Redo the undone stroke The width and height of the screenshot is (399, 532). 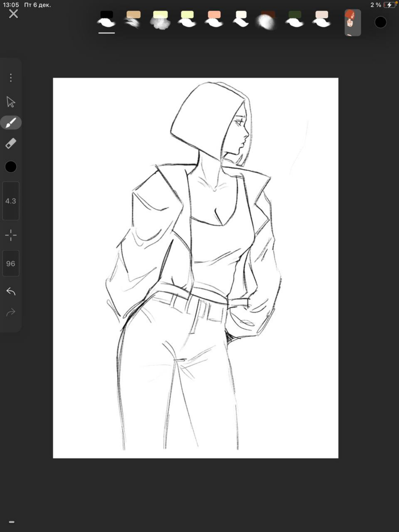(x=11, y=313)
